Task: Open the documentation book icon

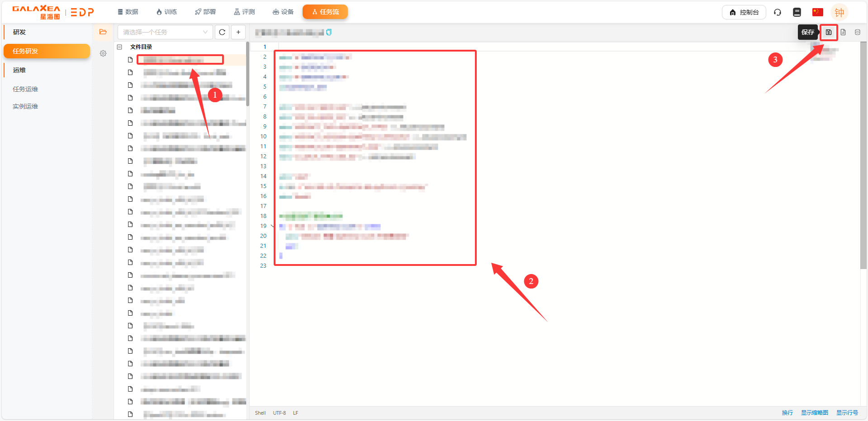Action: tap(797, 12)
